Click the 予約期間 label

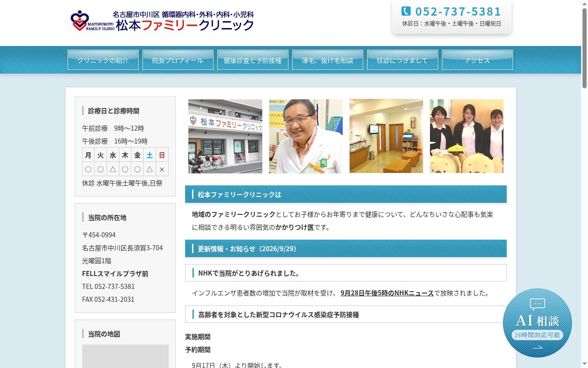coord(198,350)
